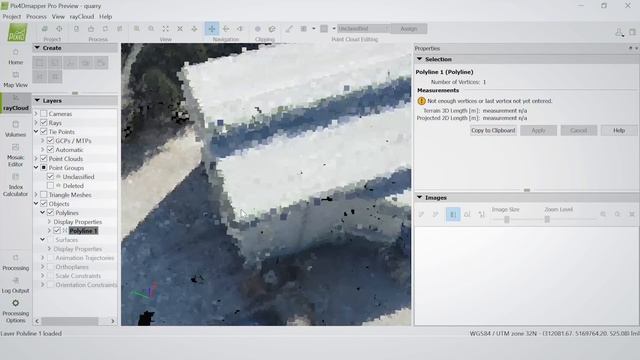Open the Home view in sidebar

[16, 57]
